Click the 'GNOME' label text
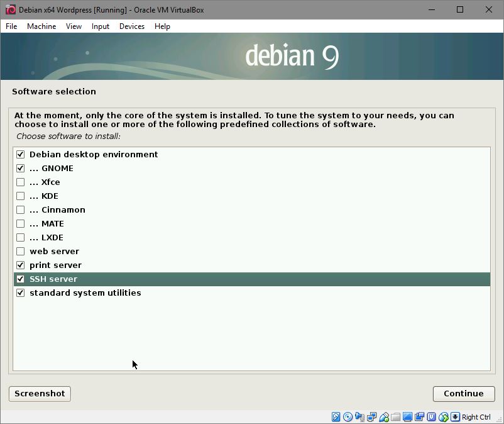Image resolution: width=504 pixels, height=424 pixels. 58,168
